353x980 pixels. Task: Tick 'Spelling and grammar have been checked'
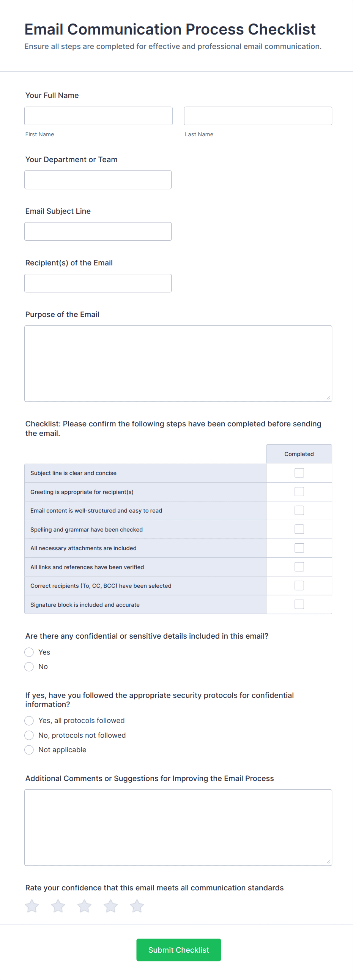click(x=299, y=529)
